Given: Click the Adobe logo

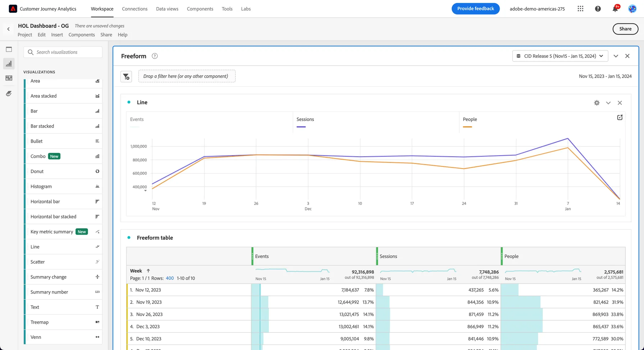Looking at the screenshot, I should click(13, 9).
